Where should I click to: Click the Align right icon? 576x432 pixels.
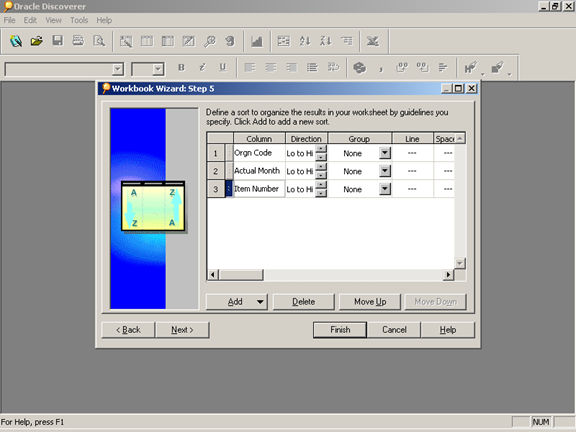pos(292,68)
